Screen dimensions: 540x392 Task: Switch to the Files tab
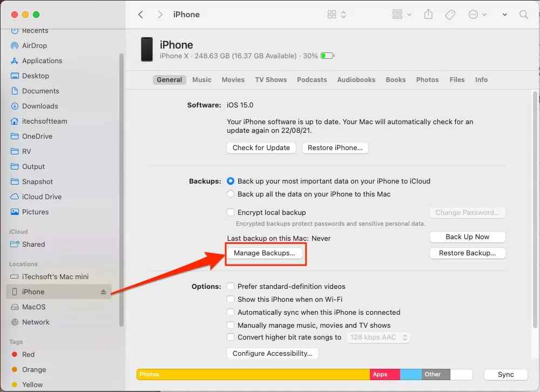coord(457,80)
